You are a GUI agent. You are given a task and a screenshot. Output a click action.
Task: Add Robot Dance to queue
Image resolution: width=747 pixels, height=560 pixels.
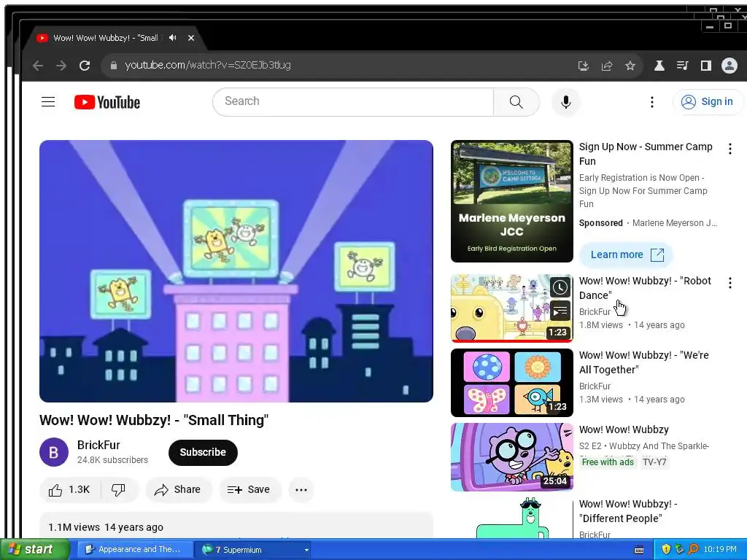[560, 311]
